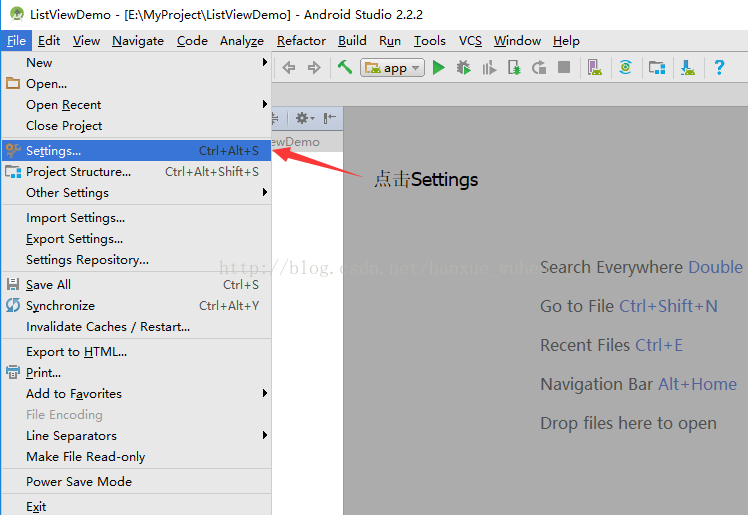748x515 pixels.
Task: Expand the Open Recent submenu
Action: click(x=136, y=104)
